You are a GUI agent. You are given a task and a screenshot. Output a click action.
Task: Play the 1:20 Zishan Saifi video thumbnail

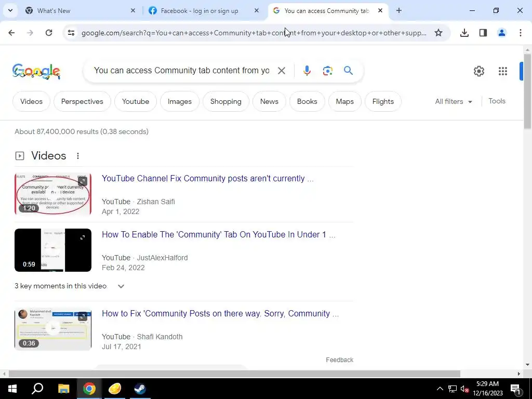click(x=53, y=194)
